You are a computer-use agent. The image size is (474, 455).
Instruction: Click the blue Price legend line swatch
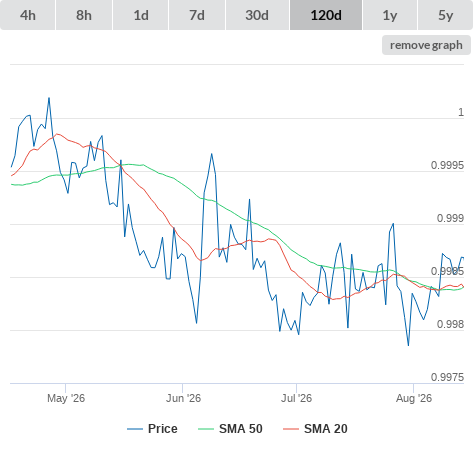pyautogui.click(x=135, y=429)
